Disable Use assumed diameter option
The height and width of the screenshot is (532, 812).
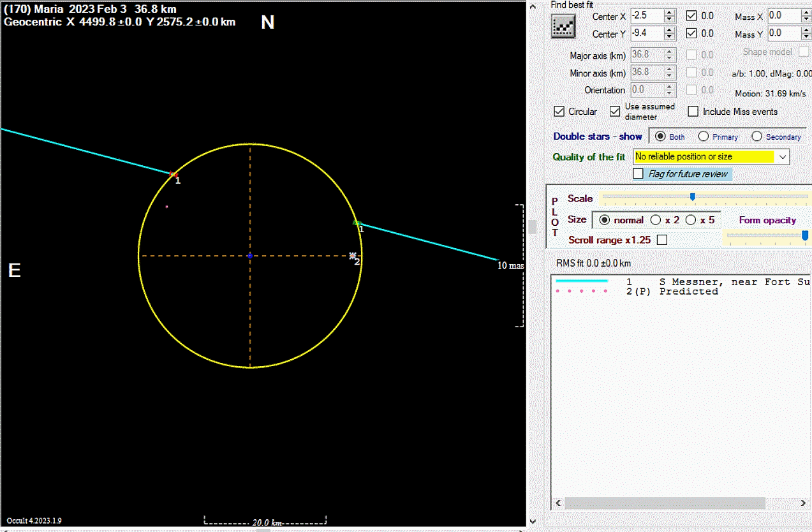pos(615,112)
